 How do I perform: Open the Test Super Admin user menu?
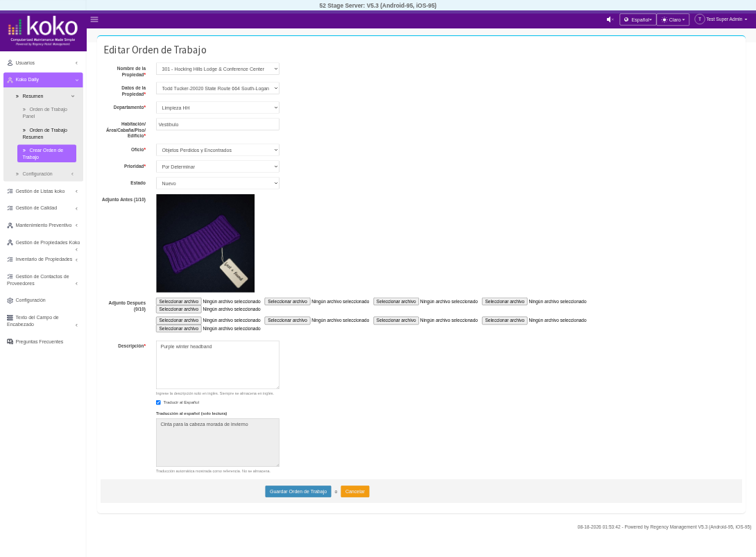pos(721,19)
